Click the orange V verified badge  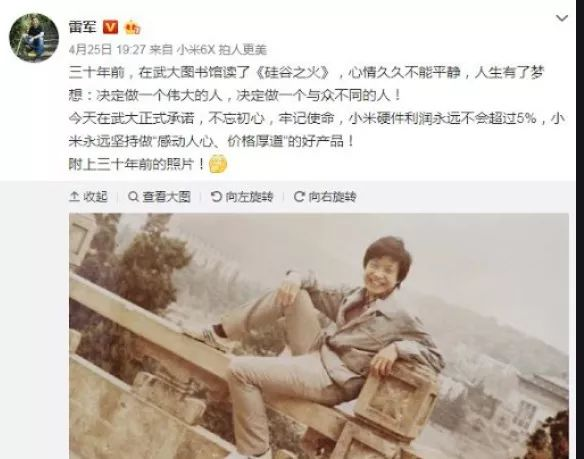pyautogui.click(x=110, y=27)
